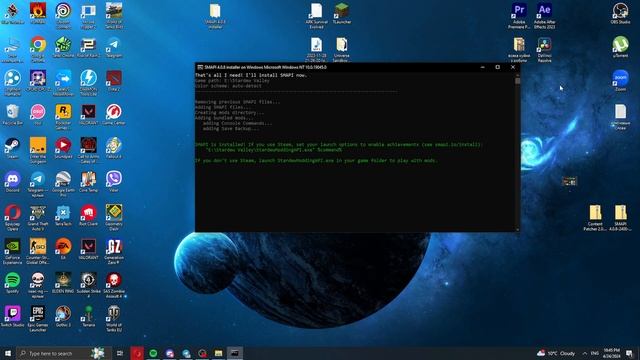Open the ELDEN RING desktop shortcut

(x=63, y=283)
